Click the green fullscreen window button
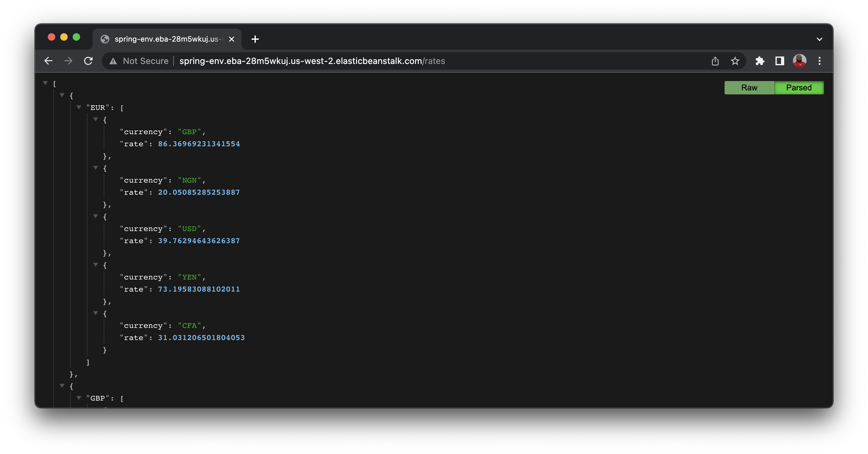 tap(76, 37)
